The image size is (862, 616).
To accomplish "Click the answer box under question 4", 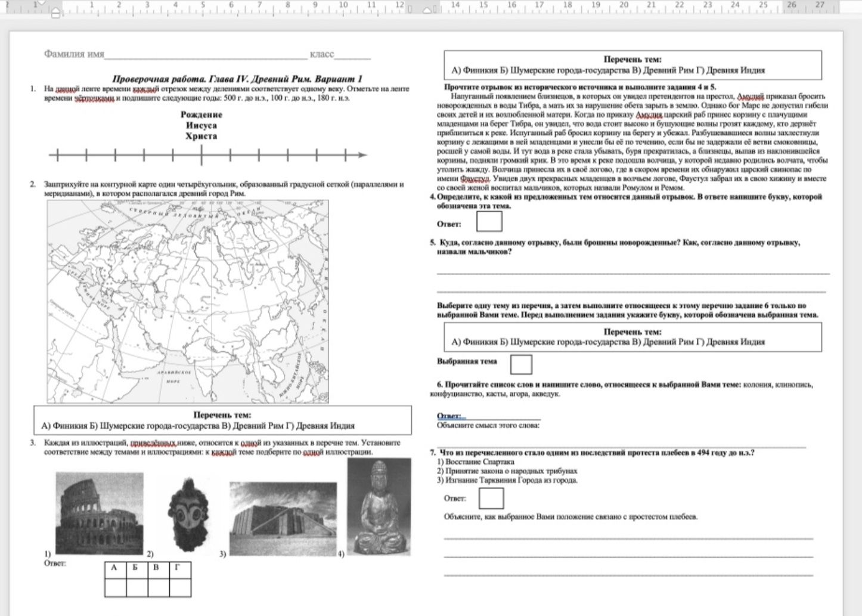I will click(x=489, y=221).
